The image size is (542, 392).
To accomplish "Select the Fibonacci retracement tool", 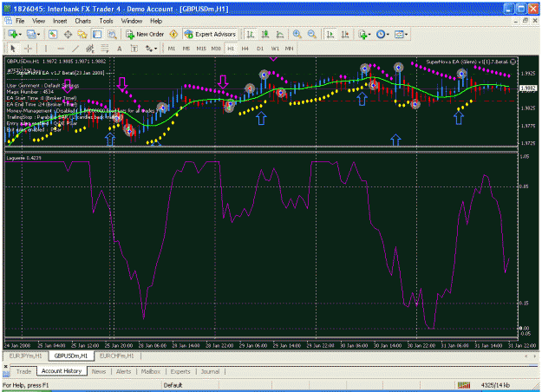I will pyautogui.click(x=105, y=49).
